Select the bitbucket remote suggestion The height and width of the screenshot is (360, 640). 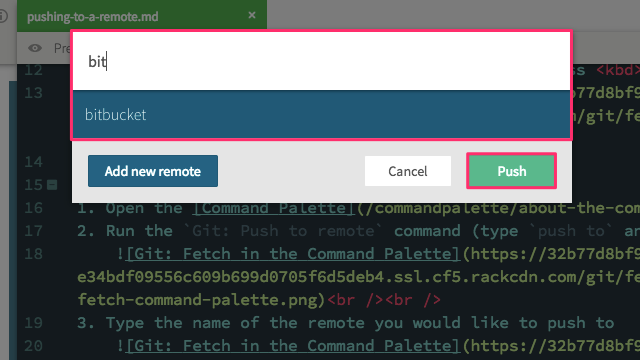point(322,115)
